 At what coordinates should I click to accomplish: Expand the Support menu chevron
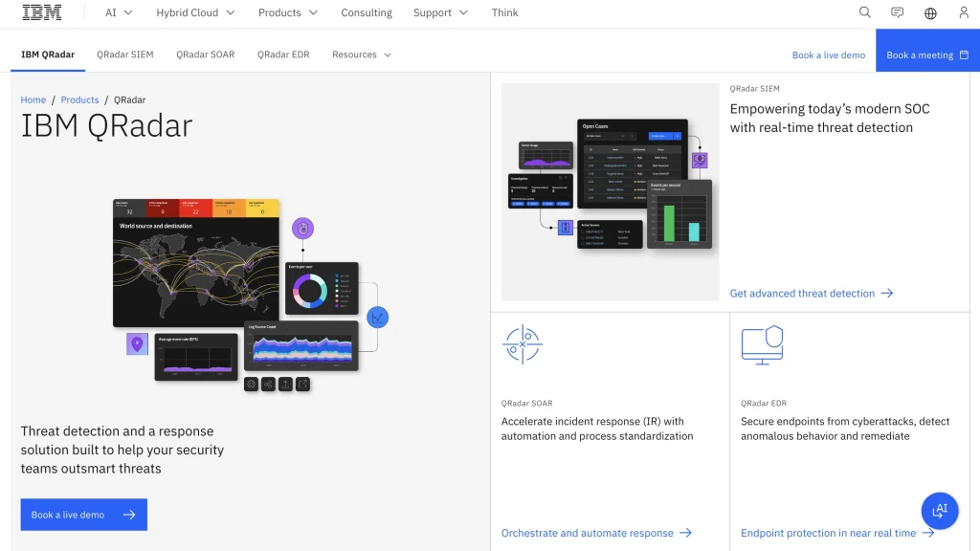click(463, 12)
